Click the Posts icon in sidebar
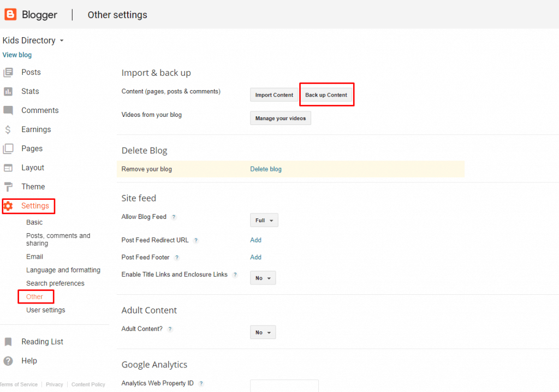Screen dimensions: 559x392 click(x=8, y=73)
